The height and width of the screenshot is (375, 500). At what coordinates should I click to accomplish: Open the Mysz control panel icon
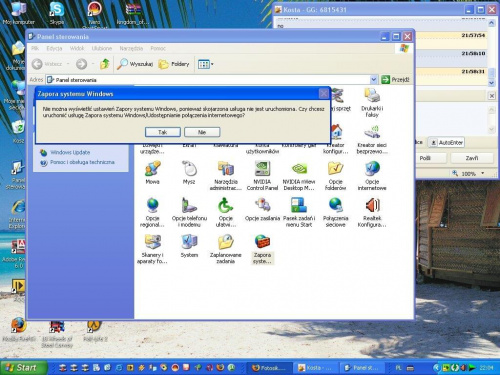click(189, 173)
